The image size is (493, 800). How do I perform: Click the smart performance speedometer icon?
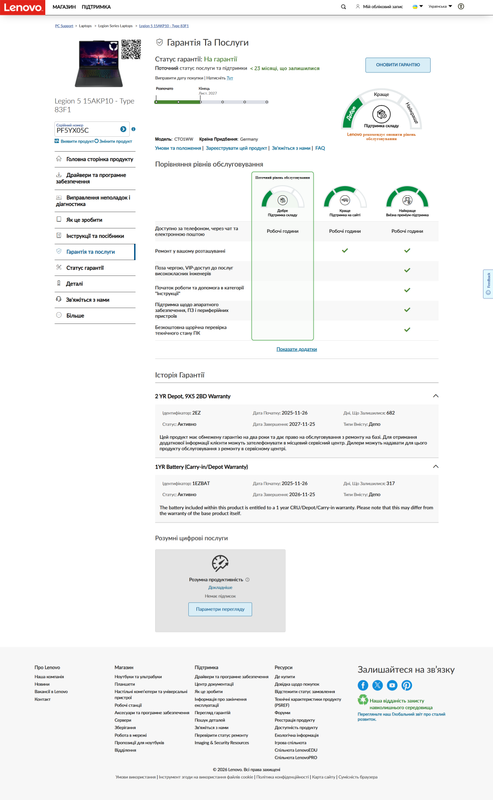click(x=220, y=563)
